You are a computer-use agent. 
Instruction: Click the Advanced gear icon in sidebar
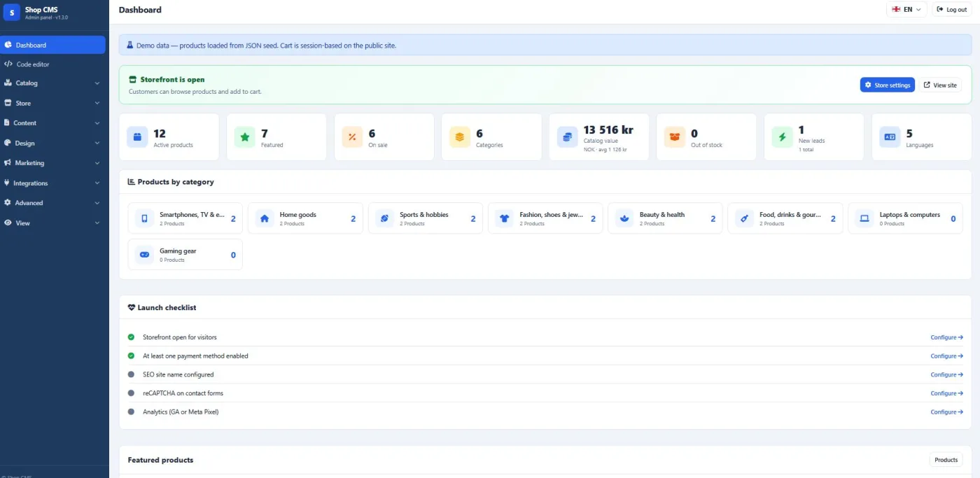pos(8,203)
